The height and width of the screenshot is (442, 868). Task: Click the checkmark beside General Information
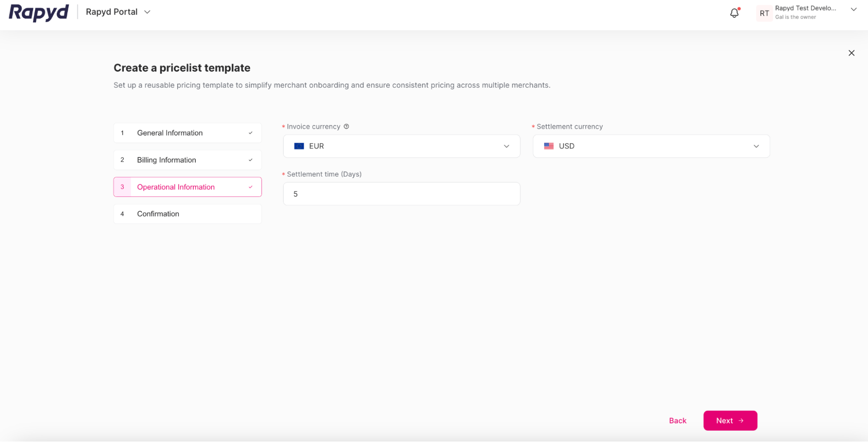click(x=251, y=133)
